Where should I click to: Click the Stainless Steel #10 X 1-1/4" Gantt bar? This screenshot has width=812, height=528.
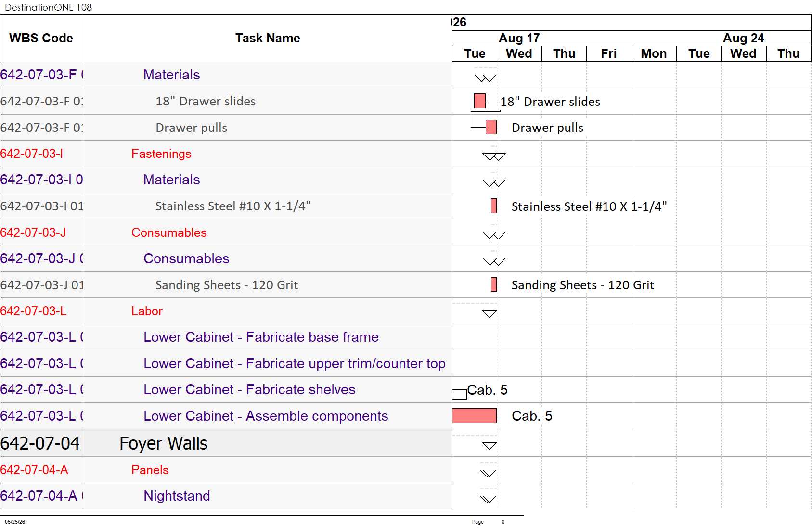point(494,206)
